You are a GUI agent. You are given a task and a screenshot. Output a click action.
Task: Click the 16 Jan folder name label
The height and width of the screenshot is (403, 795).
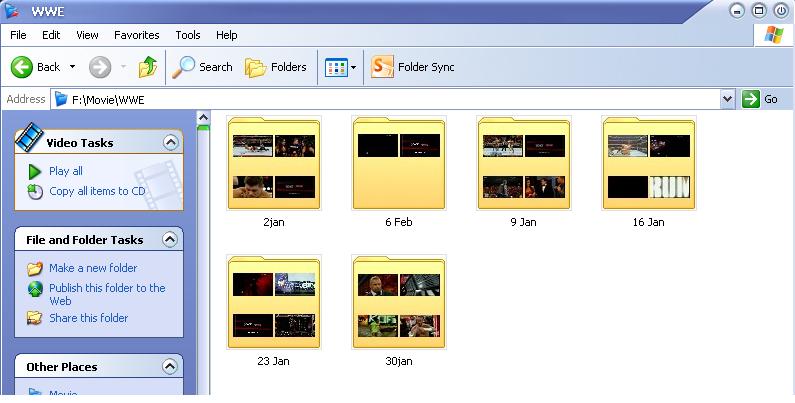[648, 222]
